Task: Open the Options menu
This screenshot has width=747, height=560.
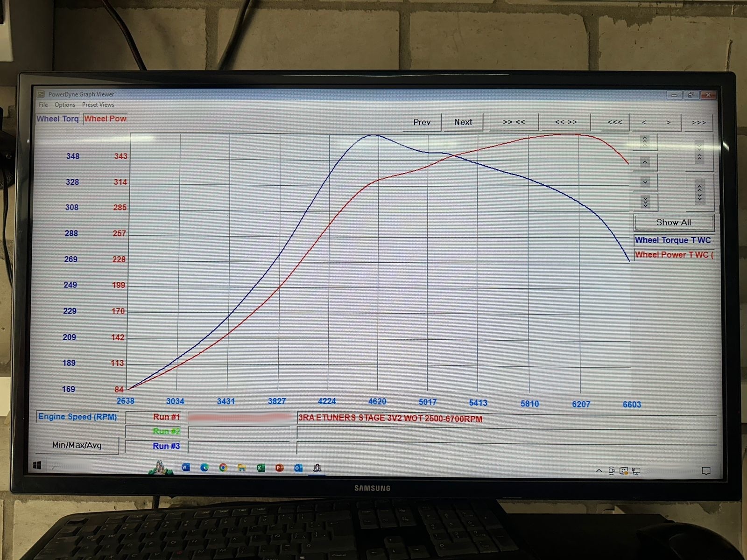Action: coord(64,105)
